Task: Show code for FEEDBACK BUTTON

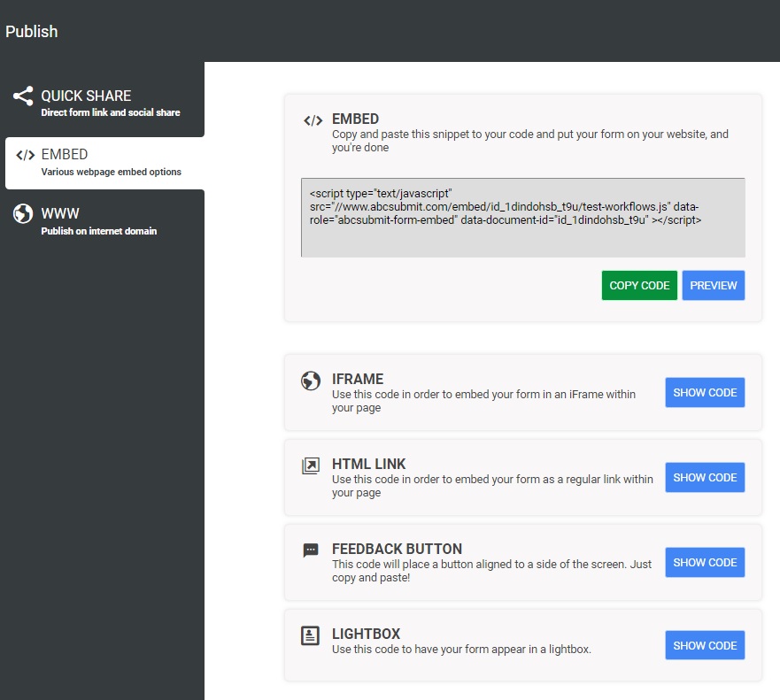Action: coord(705,563)
